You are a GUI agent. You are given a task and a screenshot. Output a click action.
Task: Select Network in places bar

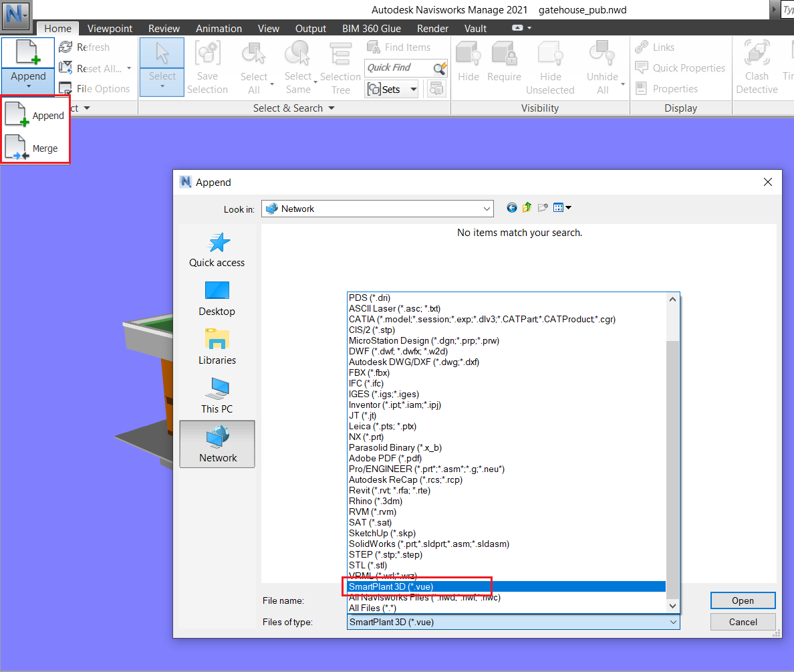[x=217, y=444]
